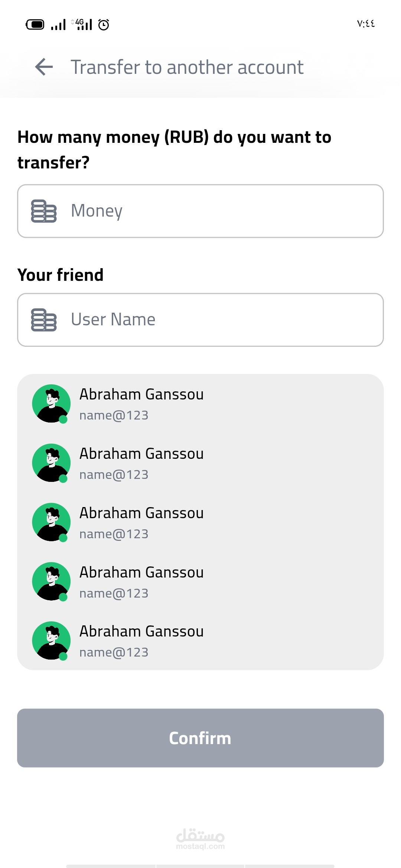
Task: Select the last Abraham Ganssou contact name
Action: click(141, 631)
